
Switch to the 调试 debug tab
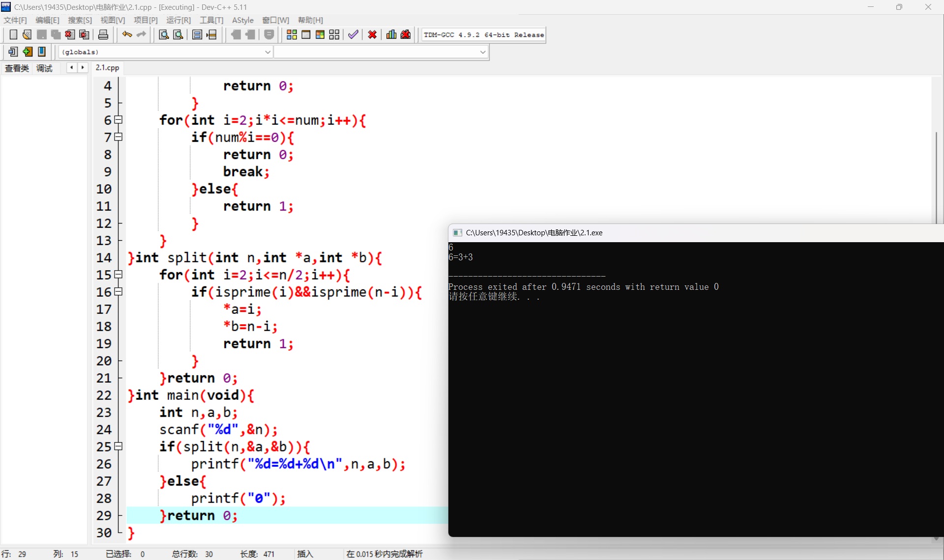pyautogui.click(x=44, y=68)
